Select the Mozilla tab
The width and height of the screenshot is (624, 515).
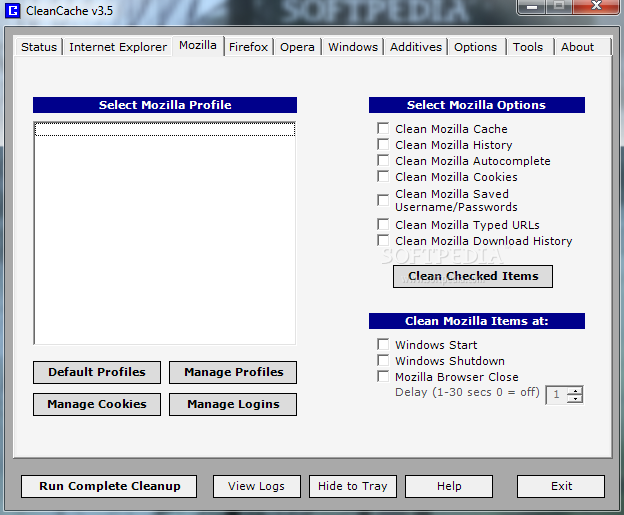click(198, 45)
